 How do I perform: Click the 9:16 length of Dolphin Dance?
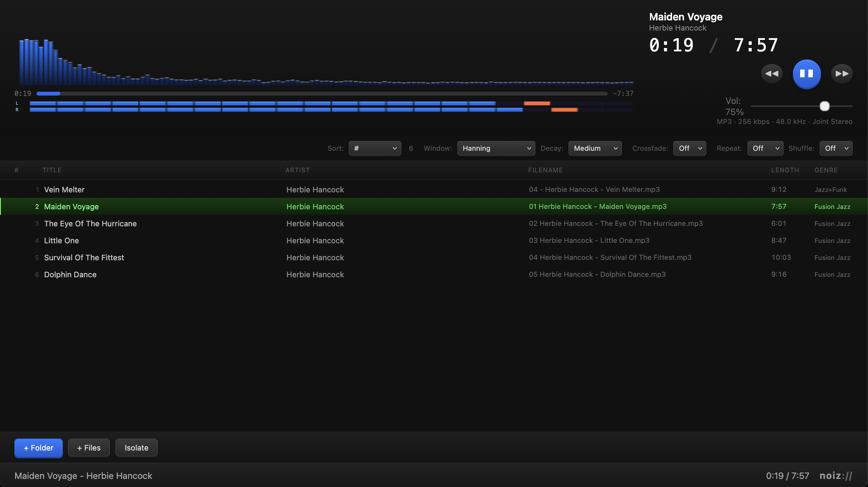[x=778, y=274]
